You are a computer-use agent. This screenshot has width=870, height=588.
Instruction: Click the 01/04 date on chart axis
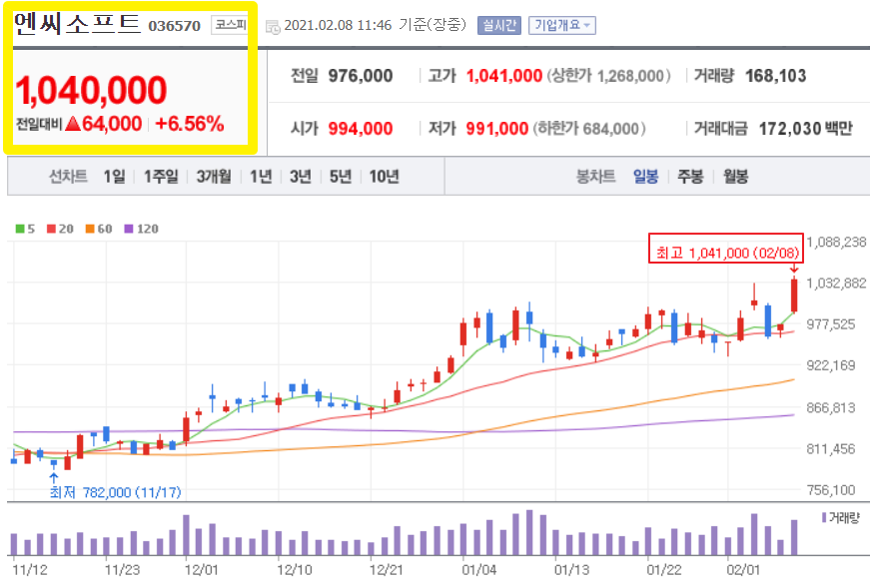(x=478, y=570)
